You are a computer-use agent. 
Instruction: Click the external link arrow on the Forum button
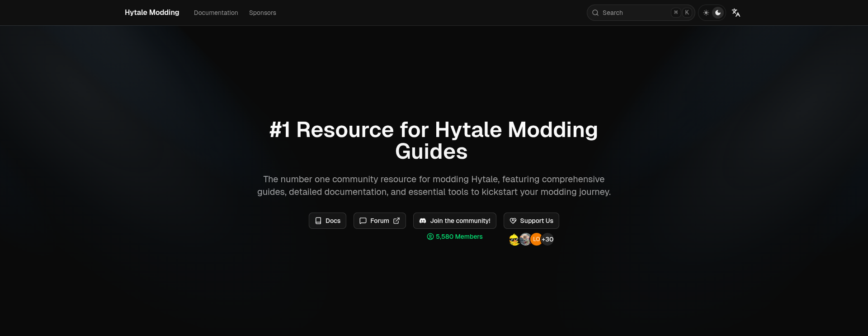click(x=396, y=221)
